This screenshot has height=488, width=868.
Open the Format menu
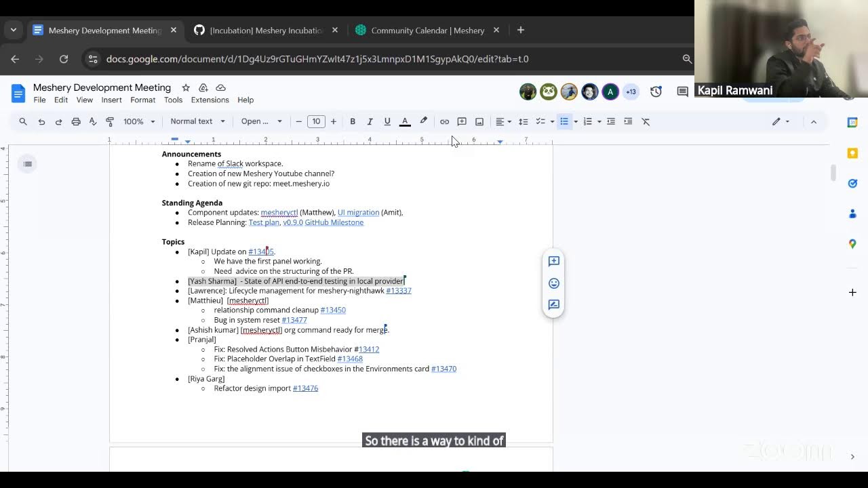(x=142, y=100)
